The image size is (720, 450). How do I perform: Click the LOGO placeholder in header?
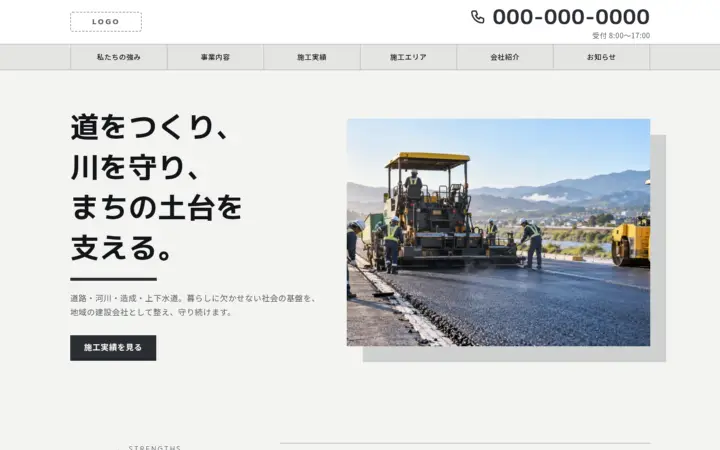pyautogui.click(x=106, y=22)
